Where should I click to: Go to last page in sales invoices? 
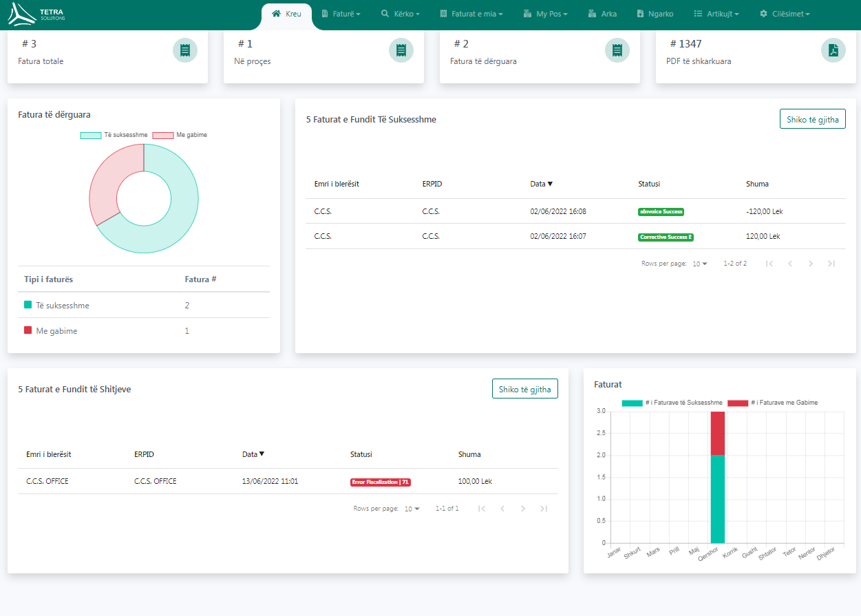544,509
